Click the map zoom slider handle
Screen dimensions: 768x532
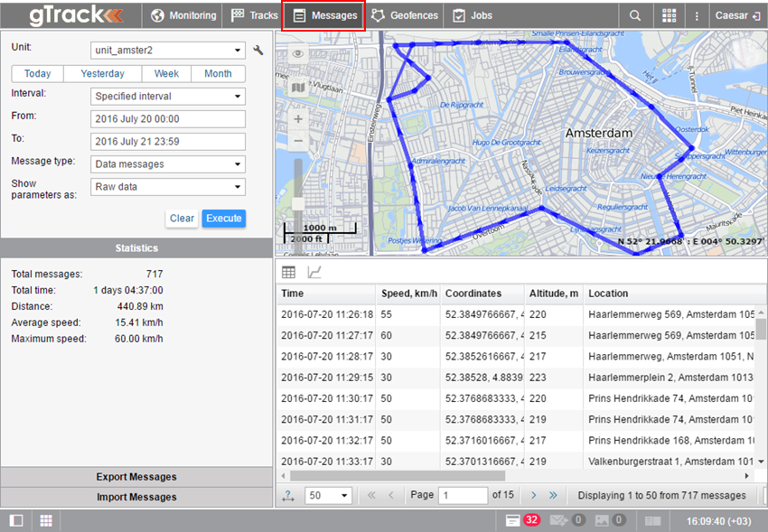[x=298, y=204]
